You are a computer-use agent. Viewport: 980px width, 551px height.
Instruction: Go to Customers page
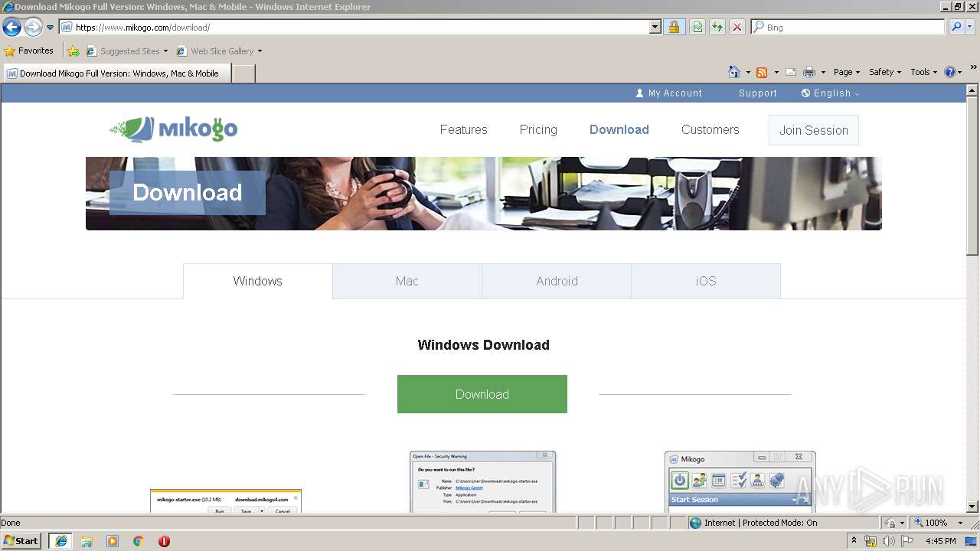[x=710, y=130]
